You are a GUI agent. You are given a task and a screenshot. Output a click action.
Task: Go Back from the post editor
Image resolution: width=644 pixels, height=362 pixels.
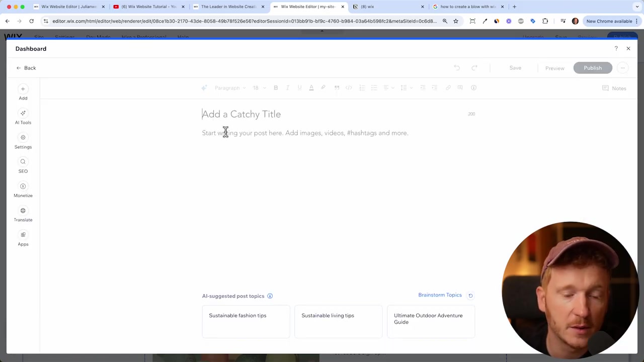point(26,68)
